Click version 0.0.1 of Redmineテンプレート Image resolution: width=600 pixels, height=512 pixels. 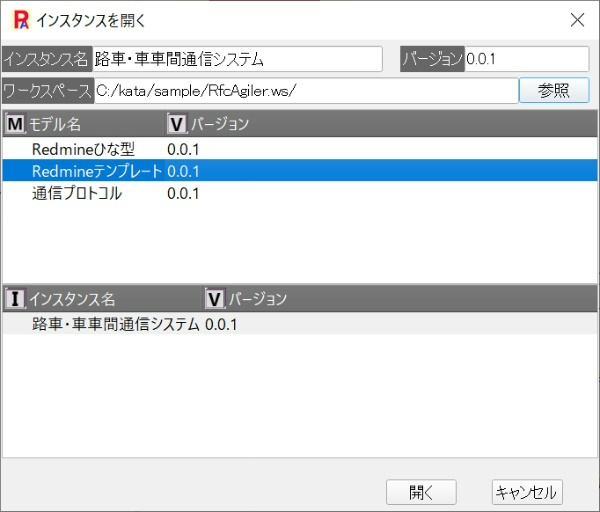coord(183,171)
